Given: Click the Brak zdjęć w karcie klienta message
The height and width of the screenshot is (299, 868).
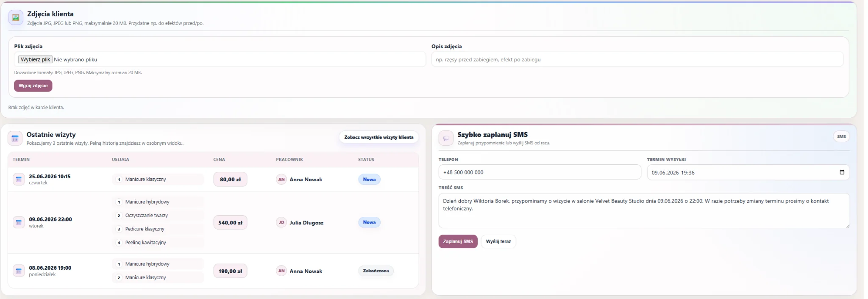Looking at the screenshot, I should [36, 108].
